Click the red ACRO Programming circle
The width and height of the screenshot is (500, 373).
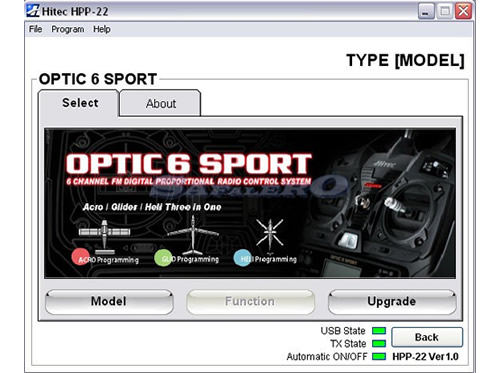(x=80, y=257)
